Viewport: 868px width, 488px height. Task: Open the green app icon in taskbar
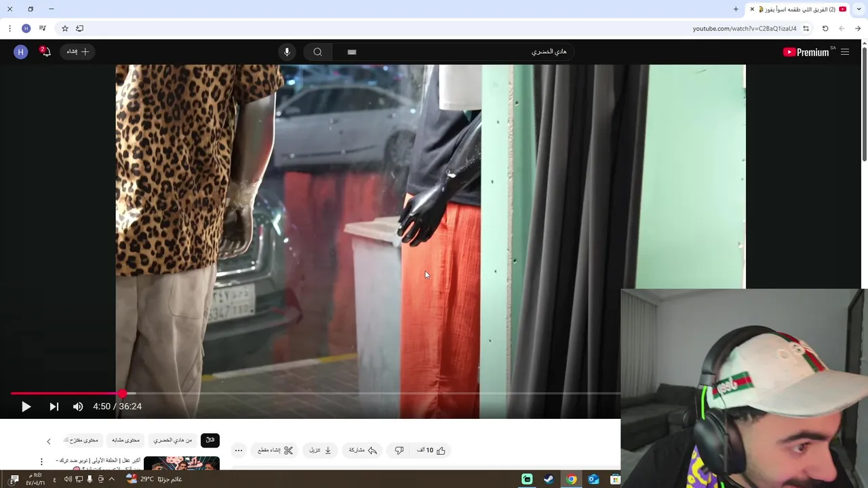click(x=527, y=479)
